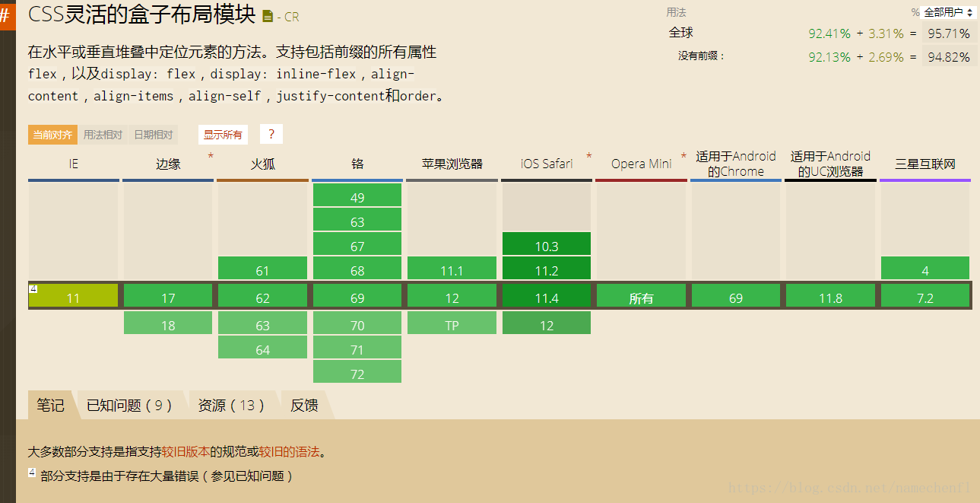Click the Opera Mini header

[x=641, y=164]
